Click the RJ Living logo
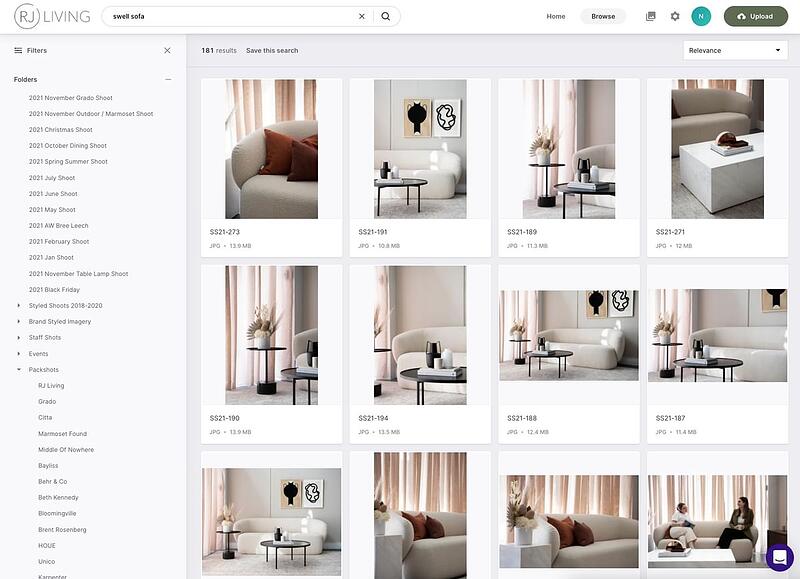Screen dimensions: 800x579 click(x=52, y=16)
